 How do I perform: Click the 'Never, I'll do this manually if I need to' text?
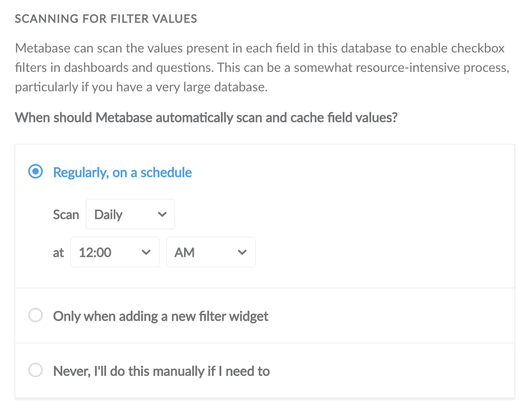coord(161,371)
